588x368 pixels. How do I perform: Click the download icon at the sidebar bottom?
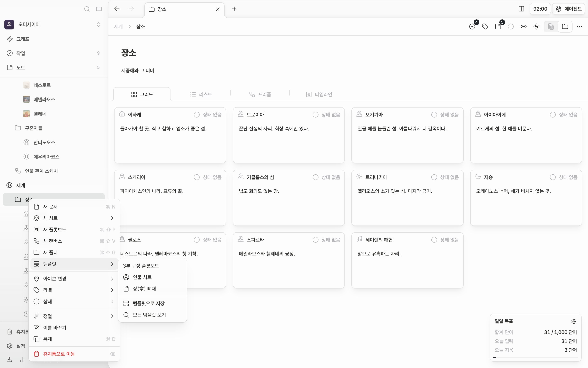pos(9,359)
